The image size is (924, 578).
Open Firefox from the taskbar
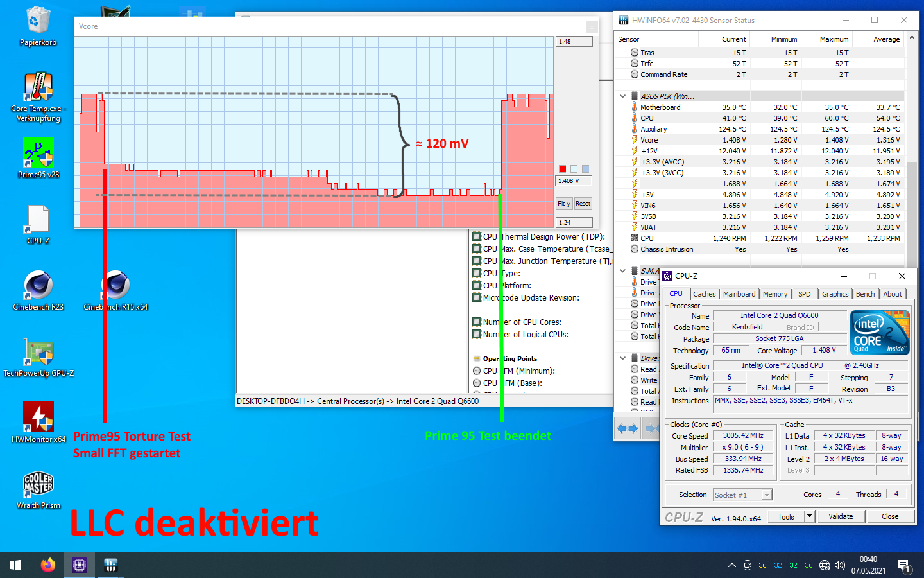coord(47,565)
